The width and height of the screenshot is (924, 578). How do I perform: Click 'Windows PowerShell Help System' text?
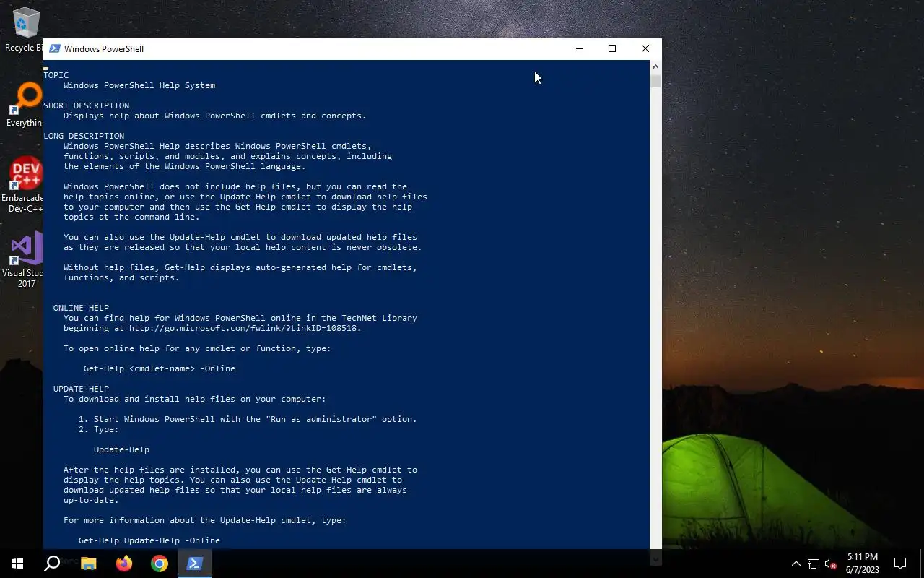[139, 85]
